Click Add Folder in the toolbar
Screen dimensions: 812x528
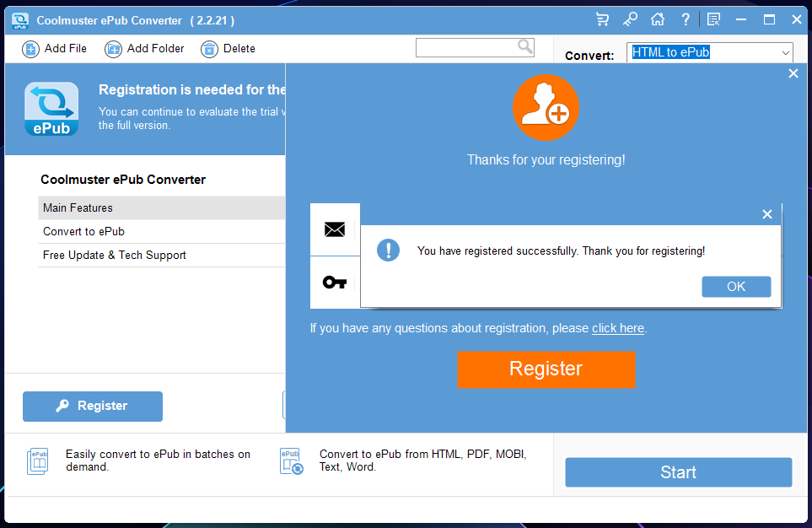click(x=144, y=49)
